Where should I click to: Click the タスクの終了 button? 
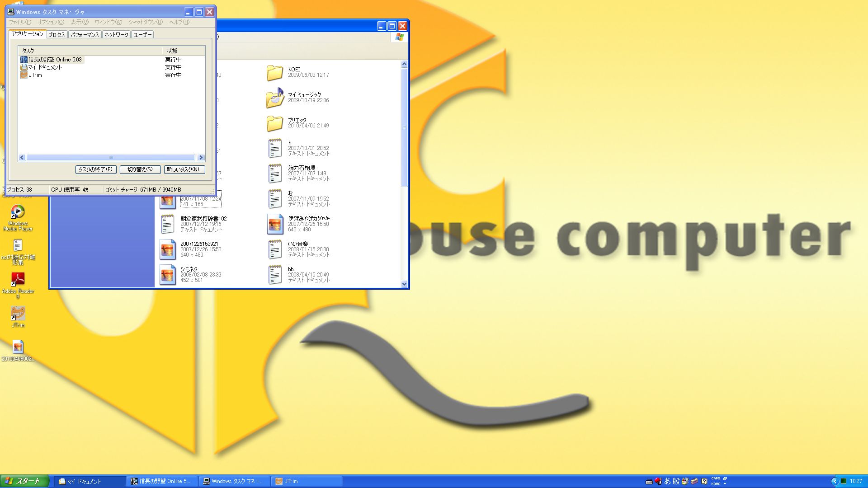coord(96,169)
